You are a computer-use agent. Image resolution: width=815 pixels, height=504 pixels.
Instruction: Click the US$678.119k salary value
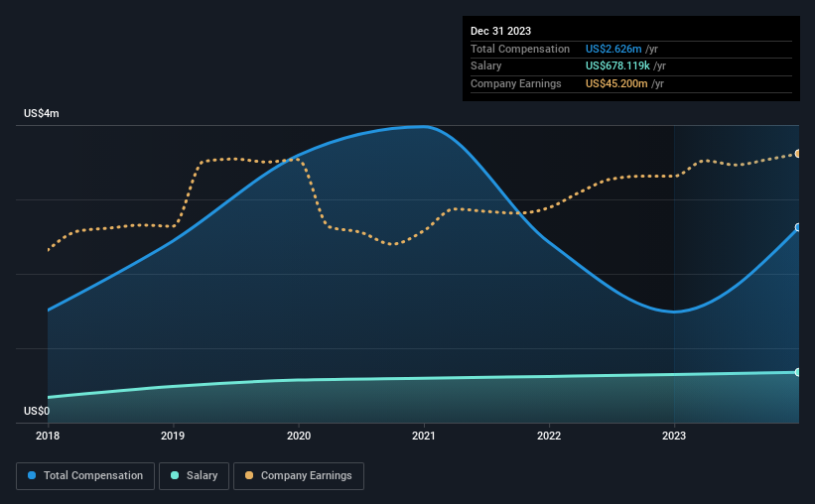point(617,66)
